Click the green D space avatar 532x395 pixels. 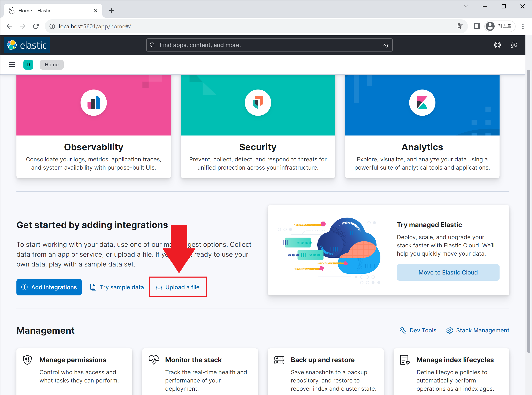(28, 64)
